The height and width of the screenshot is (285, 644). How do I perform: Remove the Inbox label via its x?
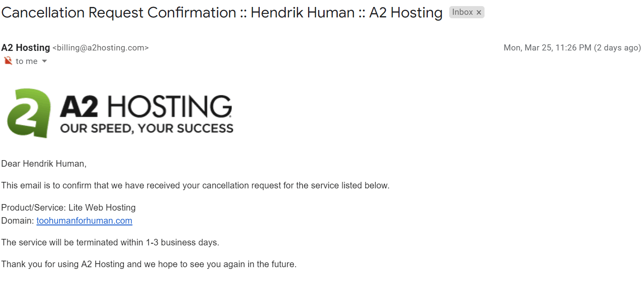478,13
